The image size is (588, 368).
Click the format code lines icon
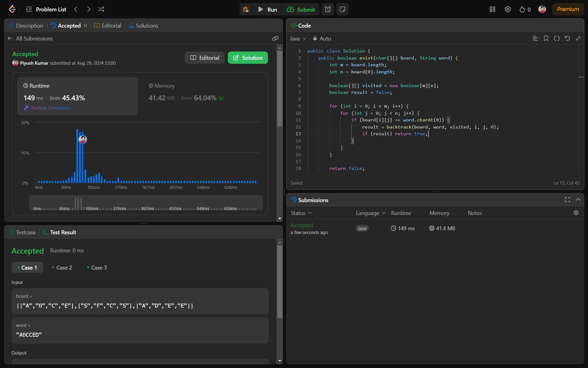click(x=535, y=38)
